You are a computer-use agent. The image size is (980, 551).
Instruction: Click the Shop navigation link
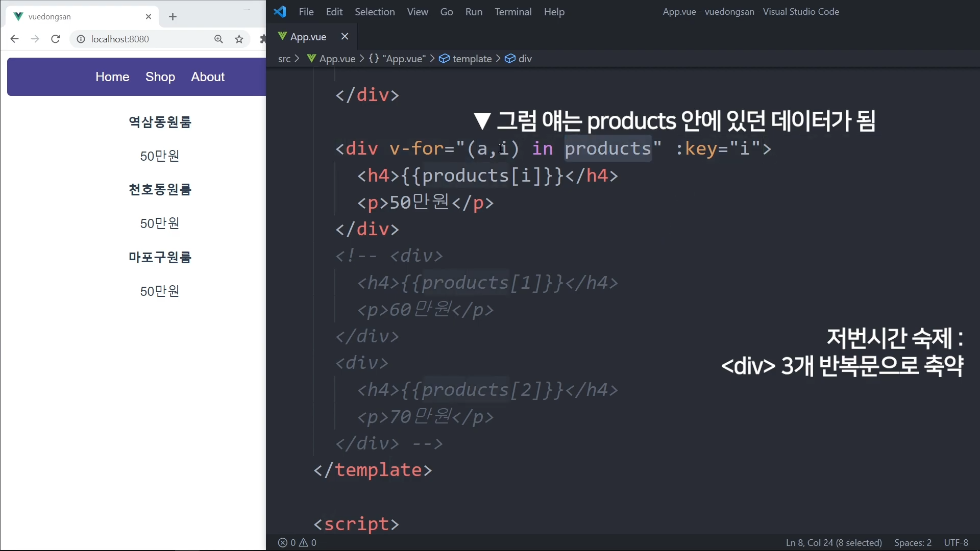pyautogui.click(x=160, y=77)
